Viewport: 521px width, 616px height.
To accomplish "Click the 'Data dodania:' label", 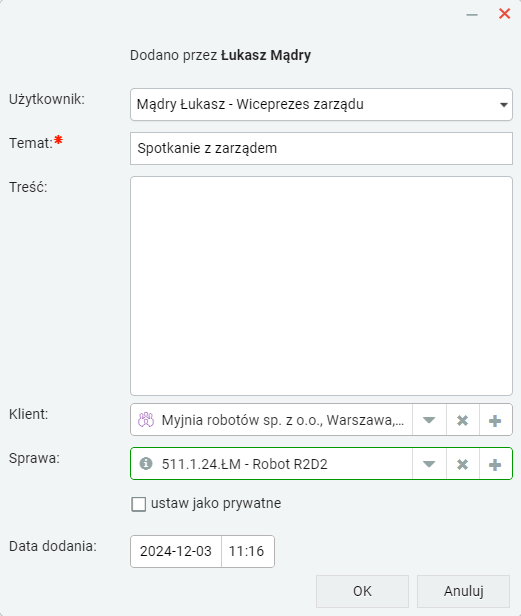I will pyautogui.click(x=53, y=546).
